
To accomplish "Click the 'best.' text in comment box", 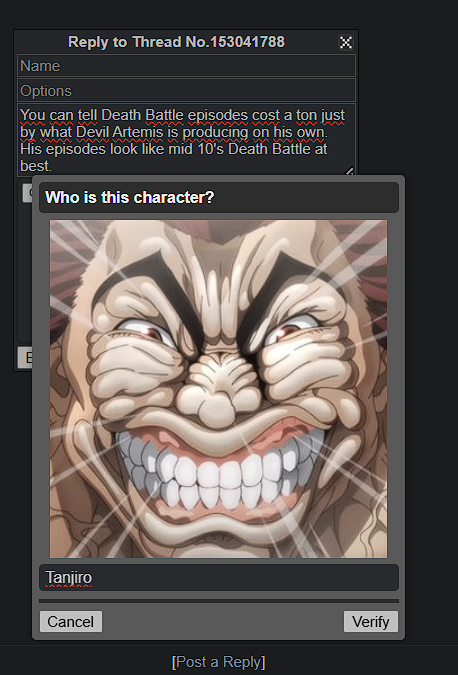I will tap(36, 165).
